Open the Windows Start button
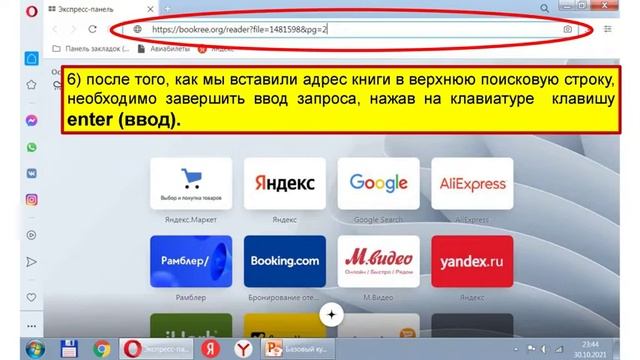640x360 pixels. [36, 349]
